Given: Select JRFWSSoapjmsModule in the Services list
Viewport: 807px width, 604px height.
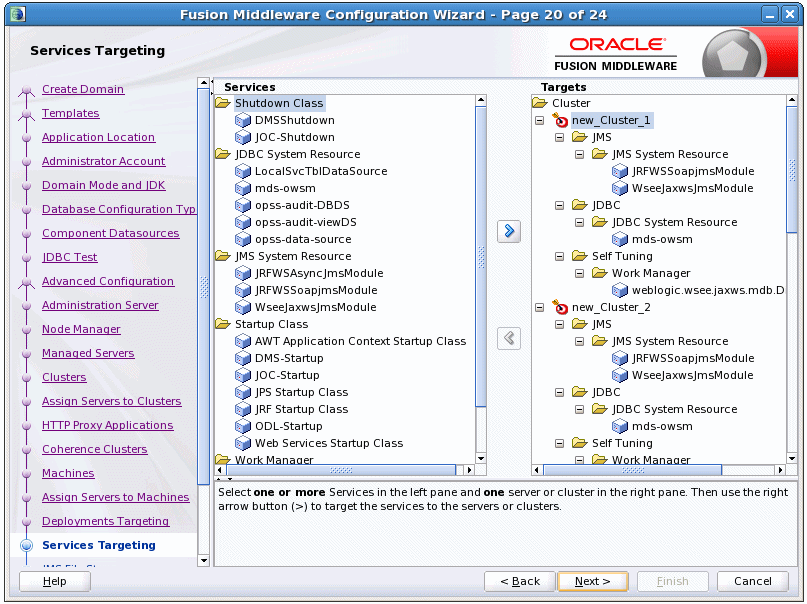Looking at the screenshot, I should tap(316, 290).
